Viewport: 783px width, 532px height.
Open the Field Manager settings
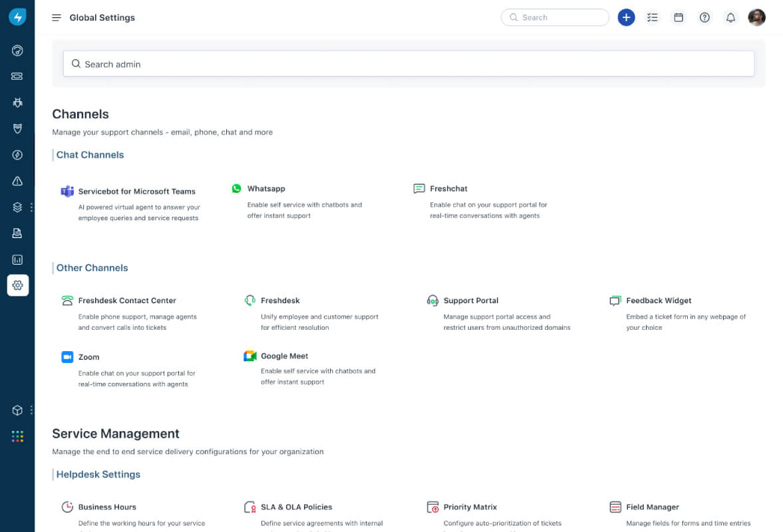(652, 507)
